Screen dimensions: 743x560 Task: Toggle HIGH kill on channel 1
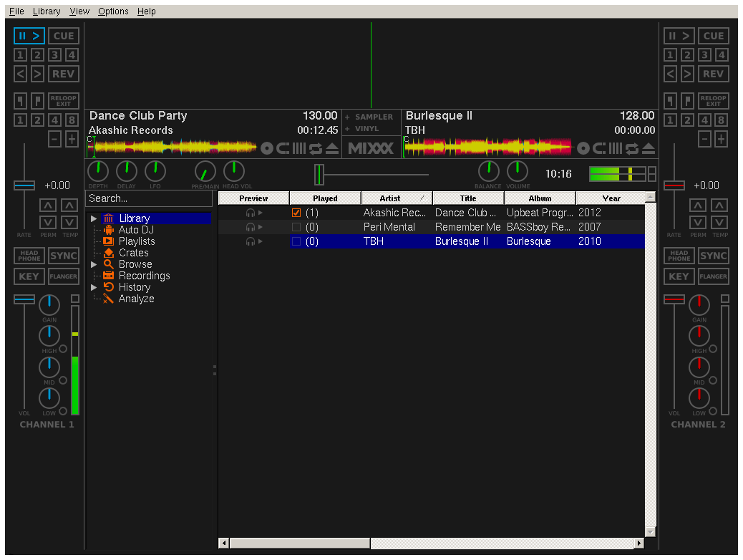click(x=63, y=349)
